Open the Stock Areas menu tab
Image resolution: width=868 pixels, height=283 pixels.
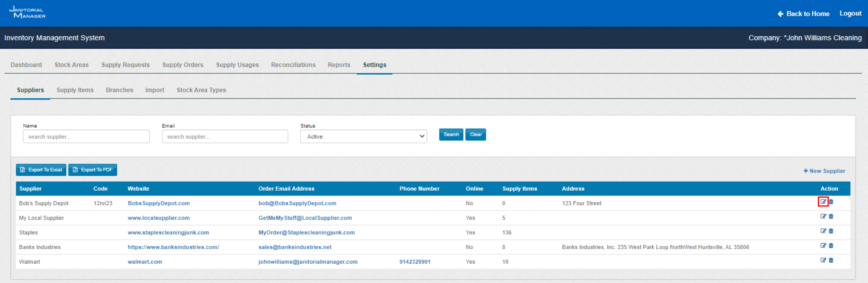pyautogui.click(x=71, y=65)
